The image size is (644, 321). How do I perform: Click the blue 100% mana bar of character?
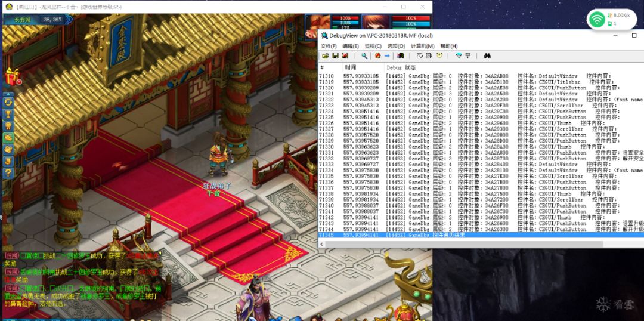(411, 24)
